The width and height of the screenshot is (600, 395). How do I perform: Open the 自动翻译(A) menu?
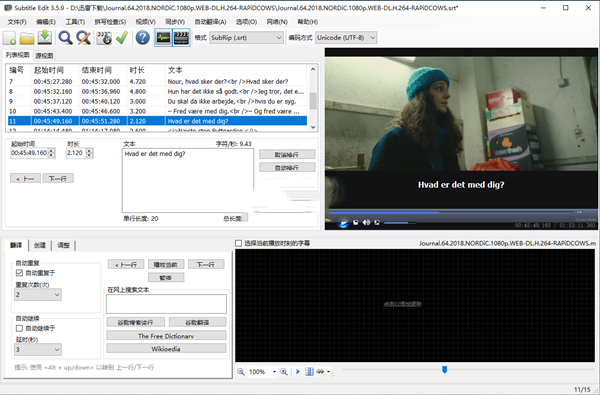(x=210, y=22)
